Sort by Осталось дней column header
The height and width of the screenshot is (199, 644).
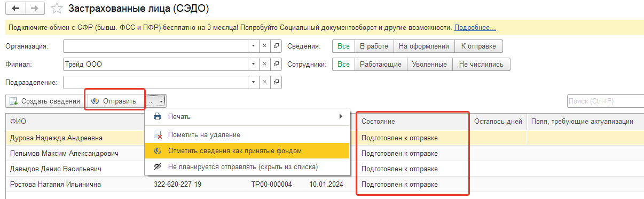pyautogui.click(x=499, y=122)
